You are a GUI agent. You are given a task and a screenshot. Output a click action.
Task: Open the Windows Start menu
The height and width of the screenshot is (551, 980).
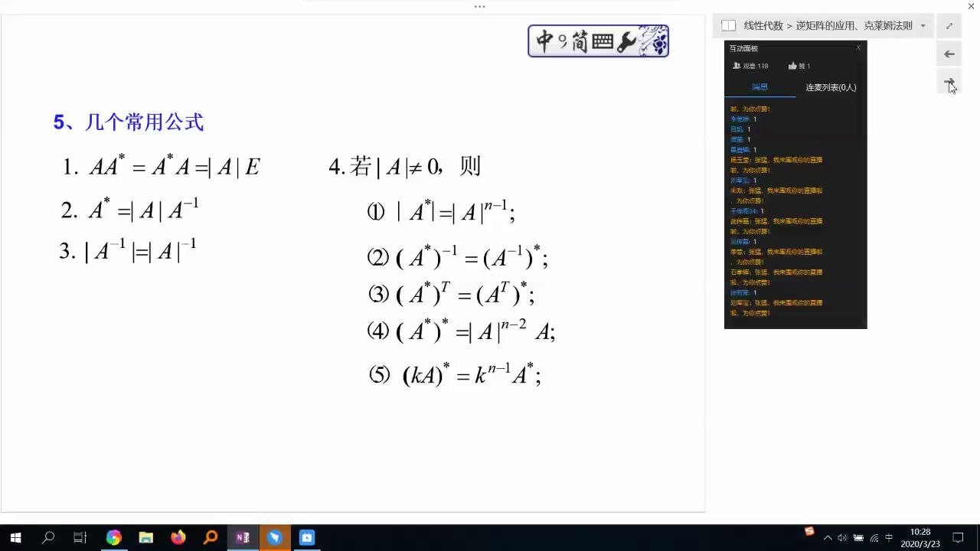pyautogui.click(x=15, y=537)
